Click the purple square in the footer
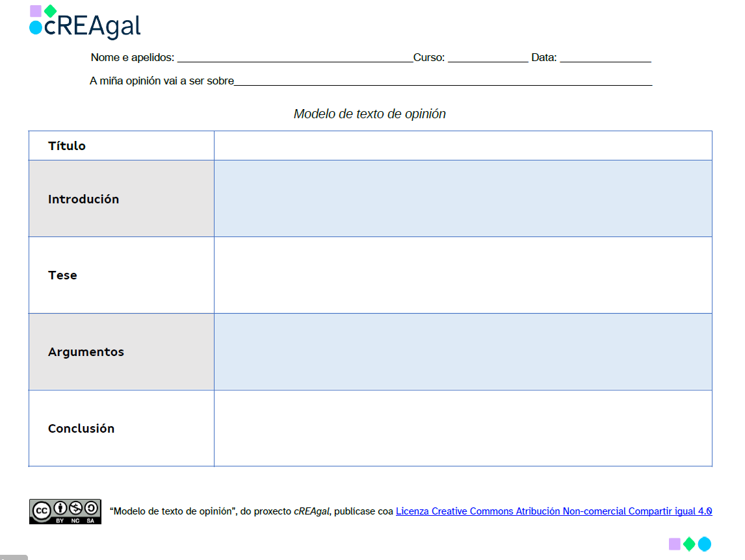This screenshot has height=560, width=745. pos(675,544)
